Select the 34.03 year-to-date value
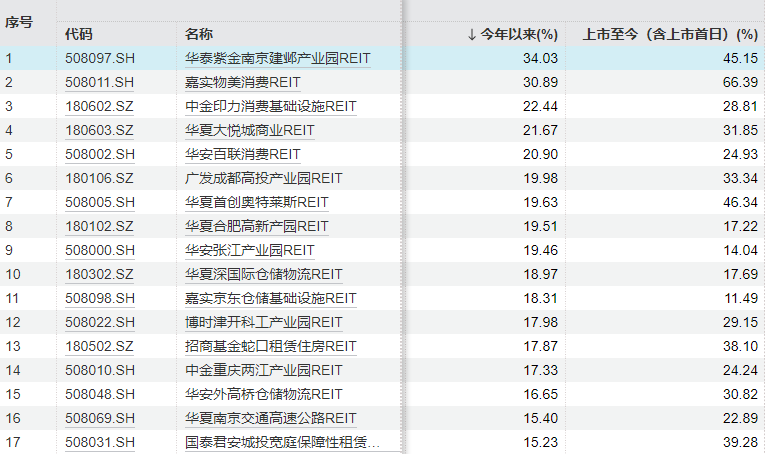This screenshot has height=454, width=765. [x=540, y=58]
